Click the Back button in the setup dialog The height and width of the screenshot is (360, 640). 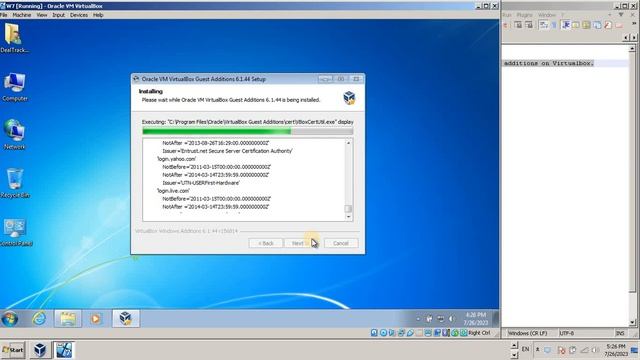[265, 243]
